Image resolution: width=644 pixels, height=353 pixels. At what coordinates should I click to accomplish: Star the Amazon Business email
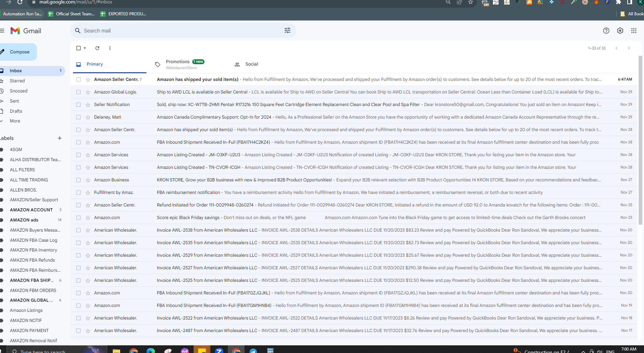tap(88, 180)
